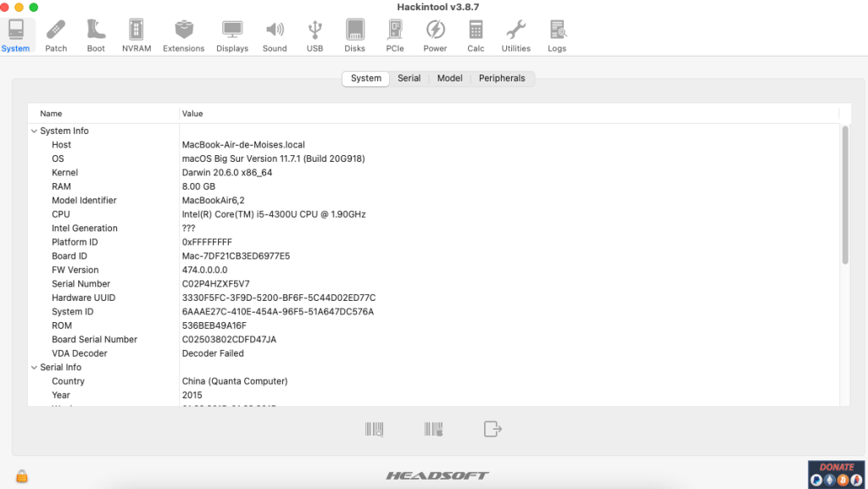Select the Year row

pyautogui.click(x=433, y=395)
